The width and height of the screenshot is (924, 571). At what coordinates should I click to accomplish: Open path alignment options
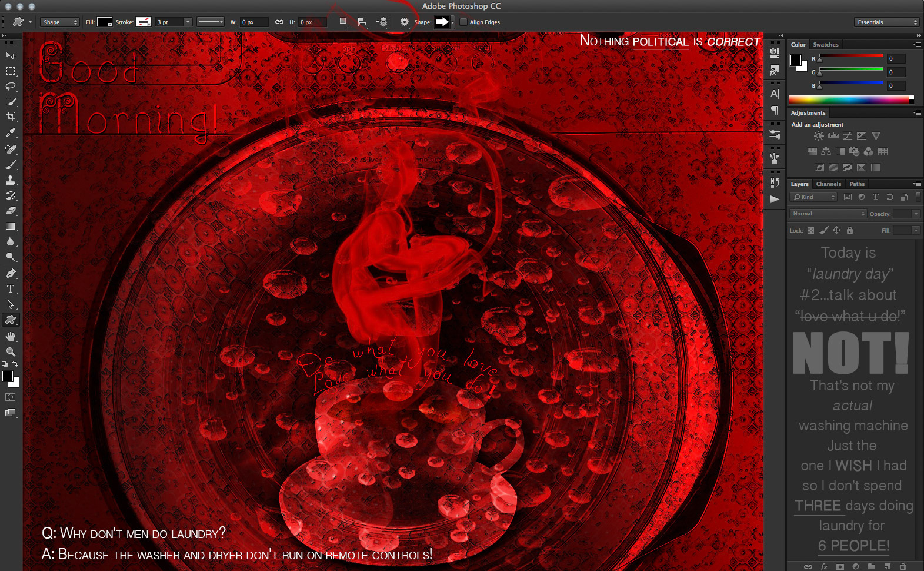point(363,22)
